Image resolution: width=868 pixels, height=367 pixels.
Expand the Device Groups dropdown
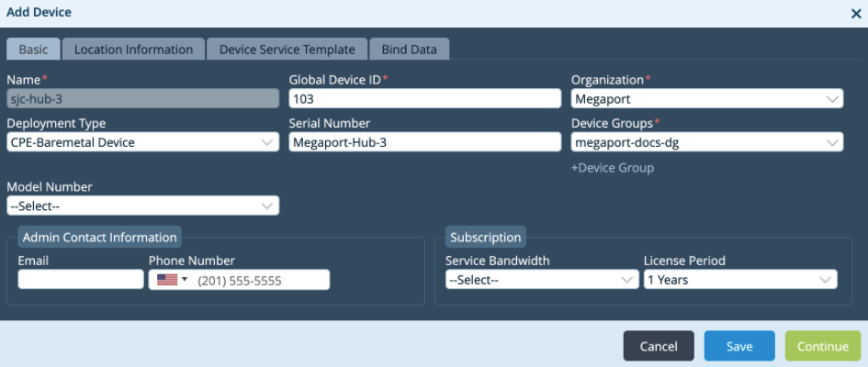706,142
